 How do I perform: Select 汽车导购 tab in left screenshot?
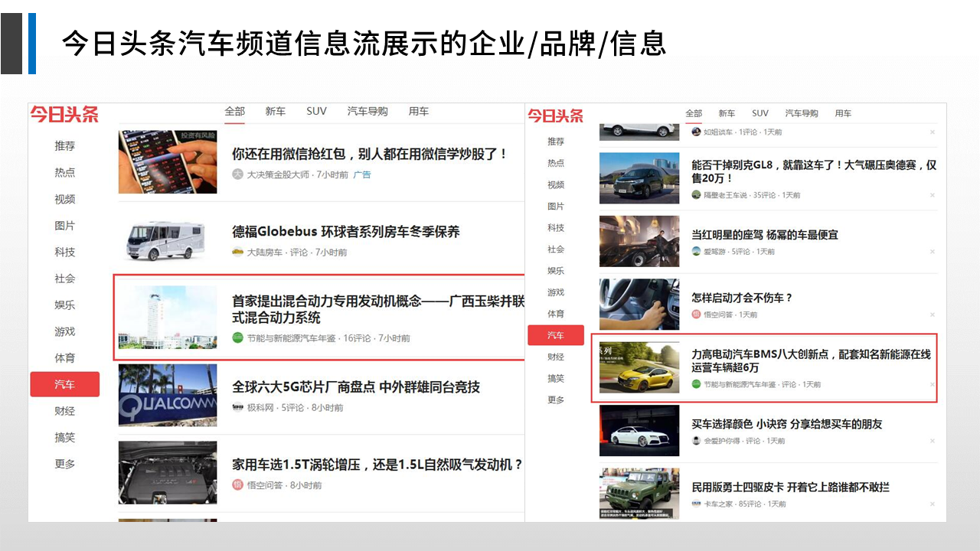click(367, 112)
